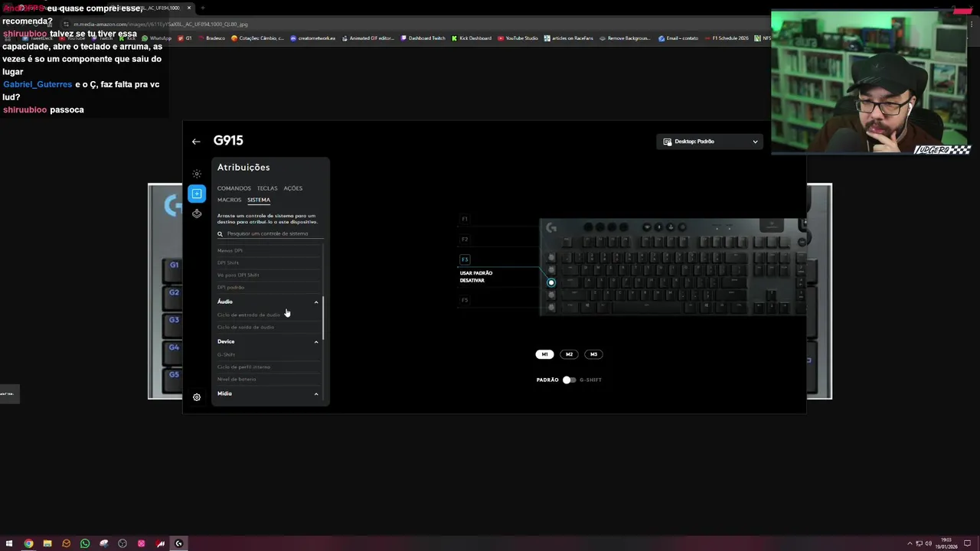
Task: Open Google Chrome from the taskbar
Action: pyautogui.click(x=28, y=543)
